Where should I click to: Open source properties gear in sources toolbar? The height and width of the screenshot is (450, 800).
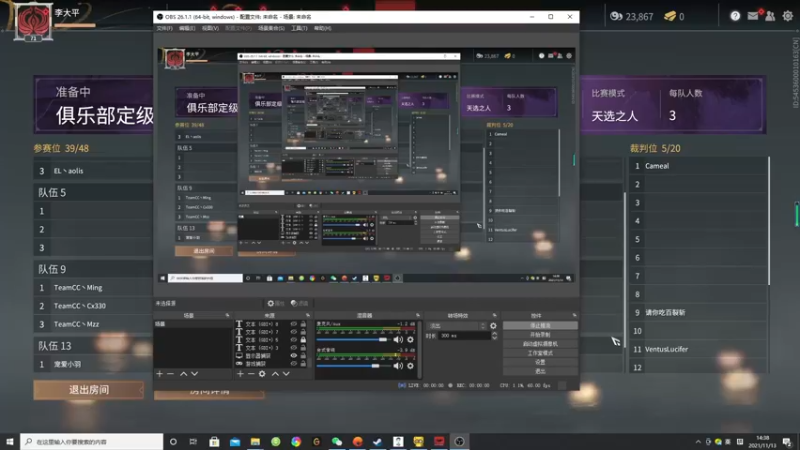[262, 374]
